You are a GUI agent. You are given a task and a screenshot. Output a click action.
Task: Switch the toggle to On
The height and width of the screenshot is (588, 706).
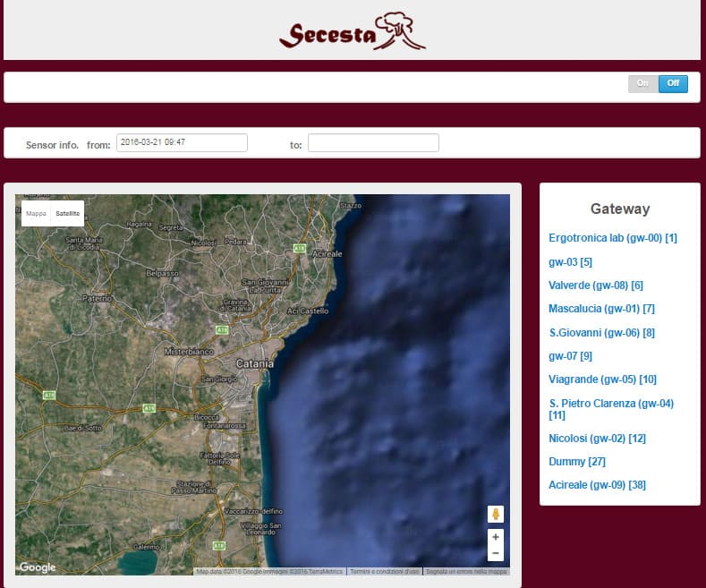(x=642, y=83)
